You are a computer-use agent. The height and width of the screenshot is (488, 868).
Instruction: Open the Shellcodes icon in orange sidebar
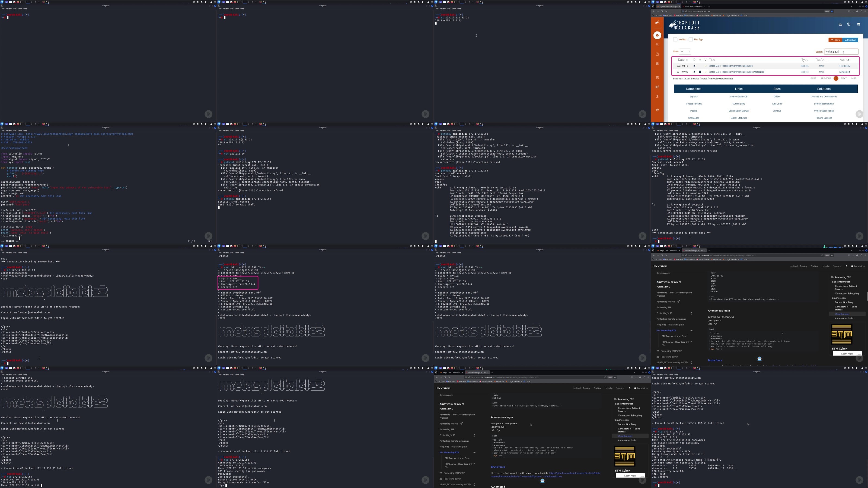pos(657,64)
